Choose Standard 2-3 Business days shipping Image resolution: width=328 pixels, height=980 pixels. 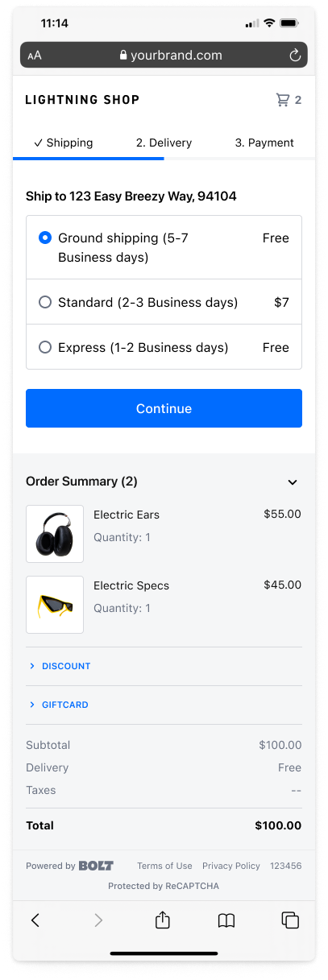(164, 302)
